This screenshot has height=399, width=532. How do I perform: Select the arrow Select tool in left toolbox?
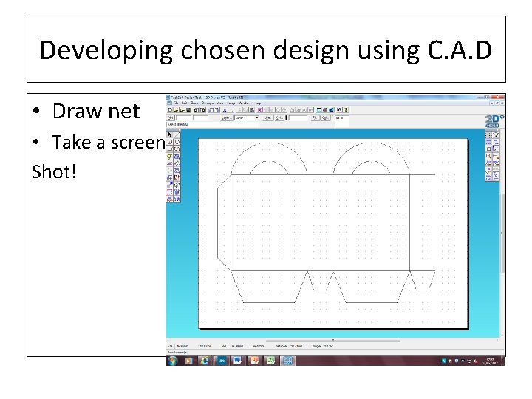click(x=170, y=134)
